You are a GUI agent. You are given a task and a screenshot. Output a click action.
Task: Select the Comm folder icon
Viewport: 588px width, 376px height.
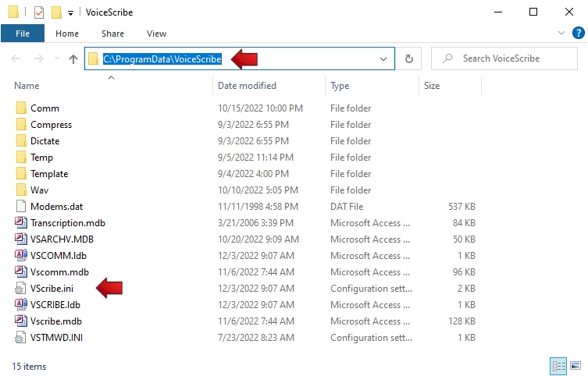click(21, 108)
